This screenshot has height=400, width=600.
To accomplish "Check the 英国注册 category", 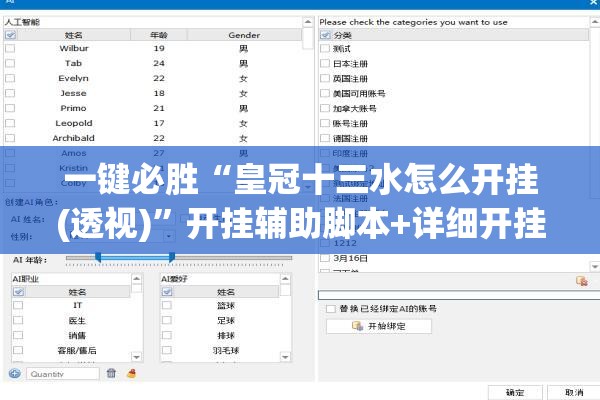I will pyautogui.click(x=325, y=78).
